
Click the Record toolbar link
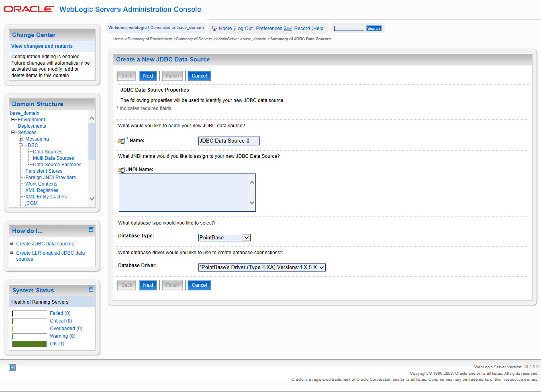[x=302, y=29]
